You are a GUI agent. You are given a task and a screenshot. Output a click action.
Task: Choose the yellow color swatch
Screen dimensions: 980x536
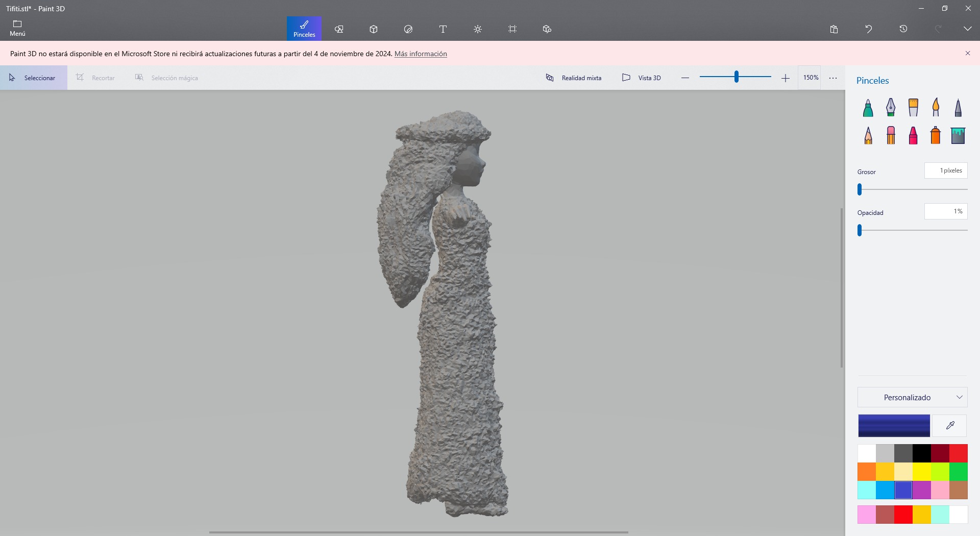(922, 472)
